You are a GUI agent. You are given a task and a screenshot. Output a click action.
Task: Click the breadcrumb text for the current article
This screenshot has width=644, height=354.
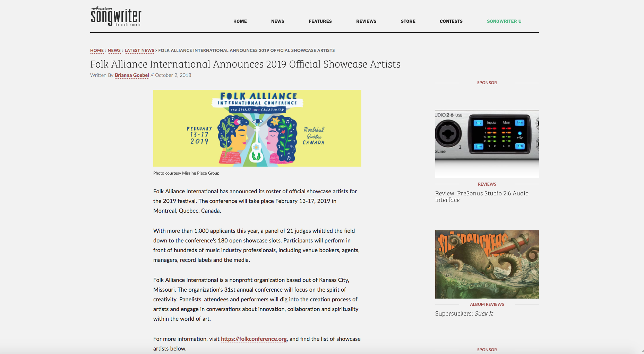pyautogui.click(x=247, y=51)
